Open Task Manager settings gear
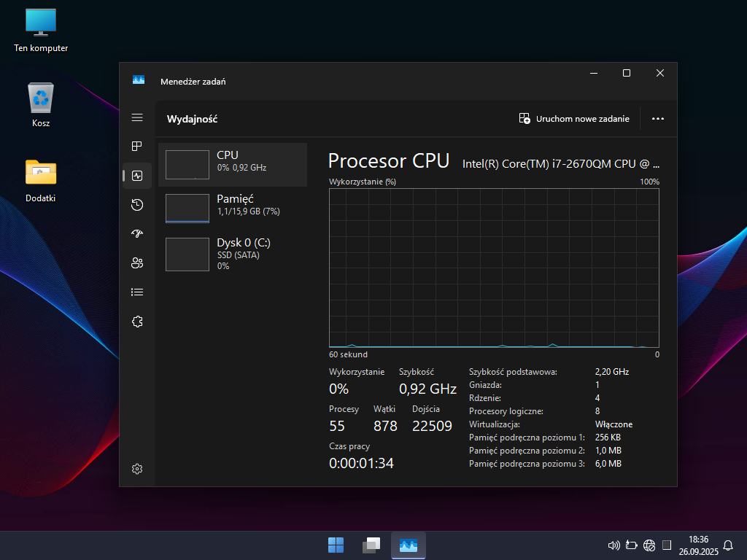 click(x=137, y=469)
